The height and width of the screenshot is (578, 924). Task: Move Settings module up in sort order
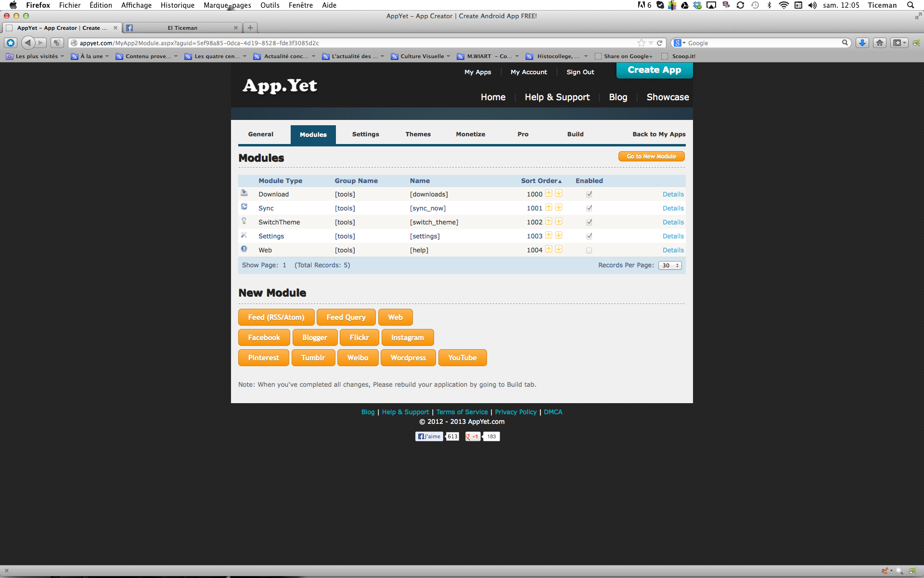click(549, 236)
